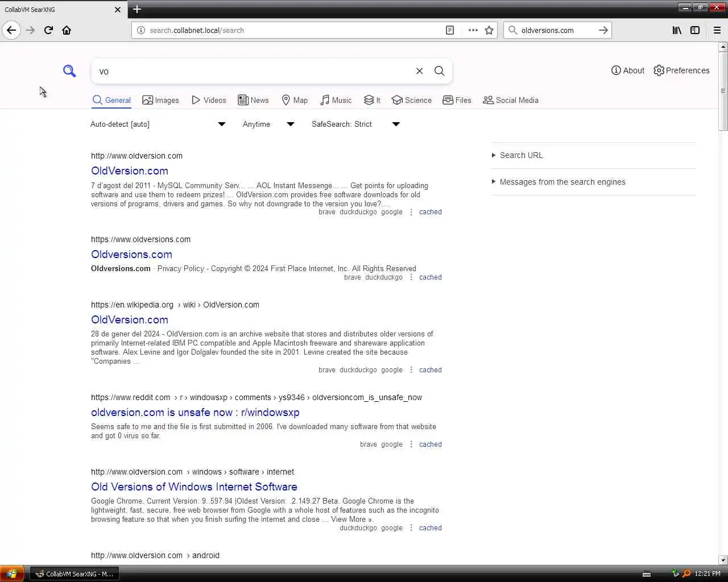Select CollabVM SearXNG taskbar button

click(x=75, y=574)
